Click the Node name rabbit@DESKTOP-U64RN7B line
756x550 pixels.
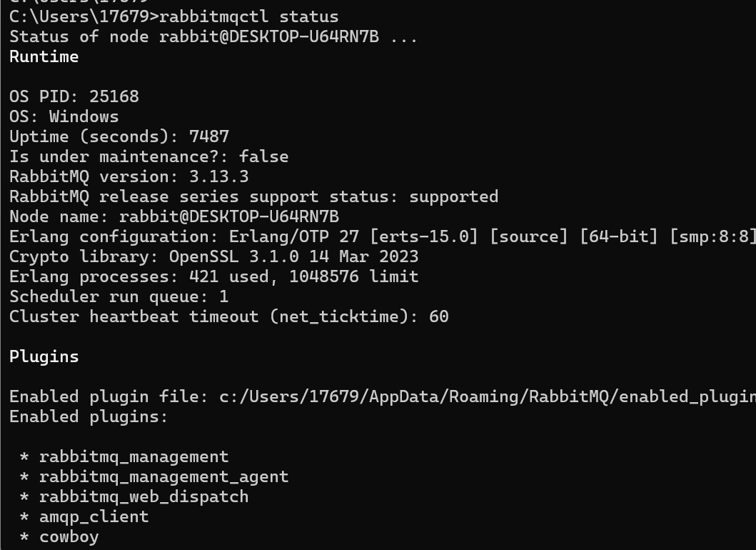(x=174, y=216)
